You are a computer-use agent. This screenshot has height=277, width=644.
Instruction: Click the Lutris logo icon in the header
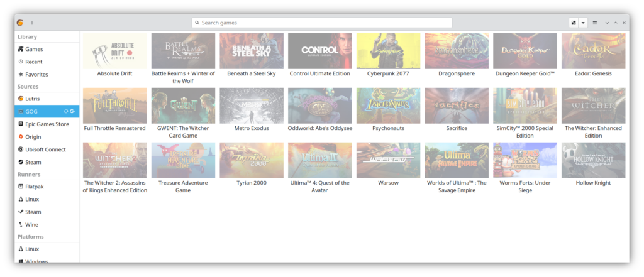[20, 23]
